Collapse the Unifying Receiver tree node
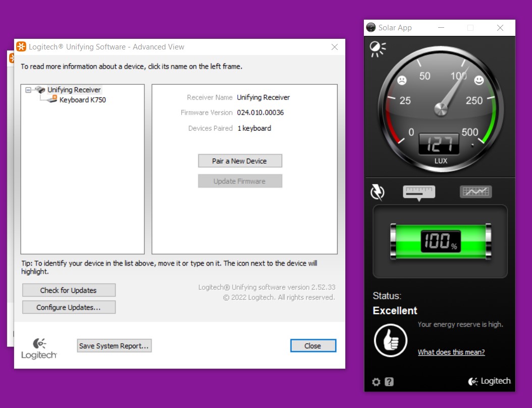 [x=28, y=90]
